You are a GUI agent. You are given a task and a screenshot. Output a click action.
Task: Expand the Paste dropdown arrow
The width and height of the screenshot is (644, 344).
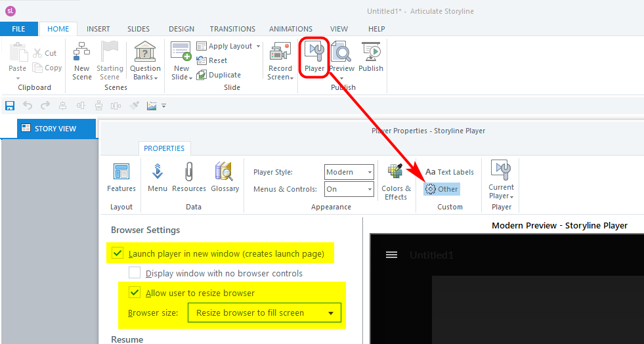[18, 78]
